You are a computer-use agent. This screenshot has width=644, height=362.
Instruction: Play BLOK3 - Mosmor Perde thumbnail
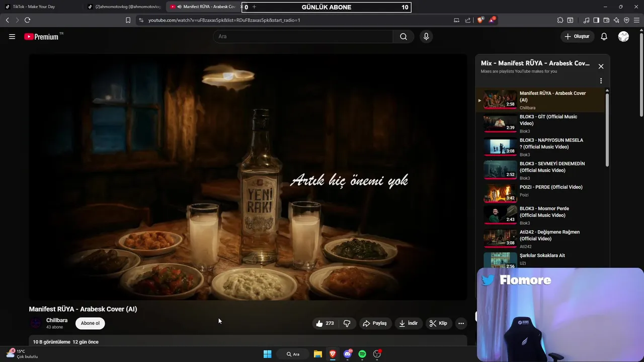(x=500, y=215)
